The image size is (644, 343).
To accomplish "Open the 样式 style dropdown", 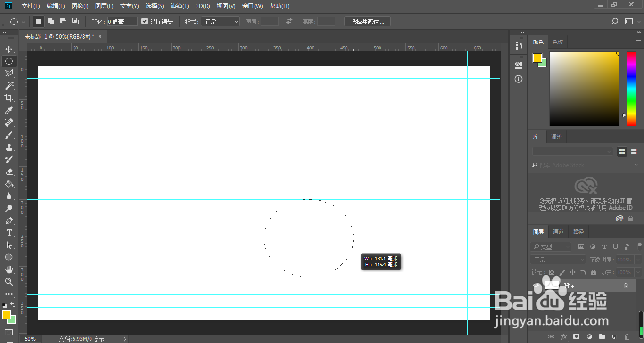I will point(221,22).
